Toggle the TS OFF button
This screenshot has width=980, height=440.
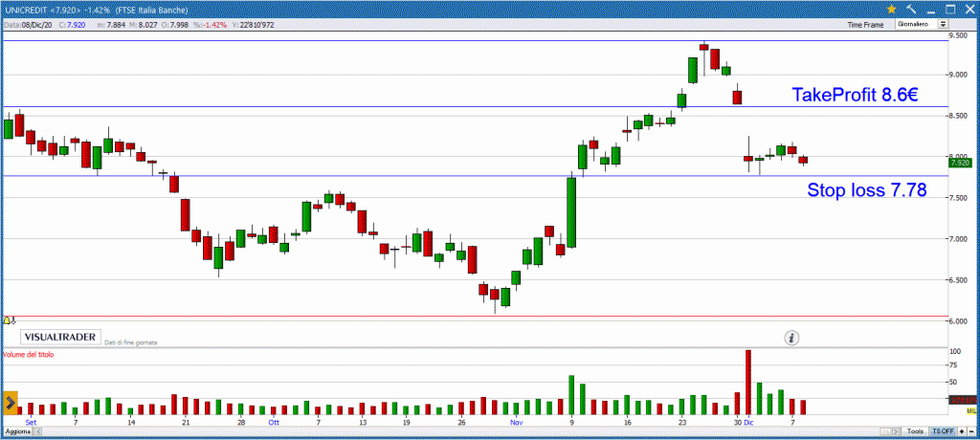coord(943,431)
